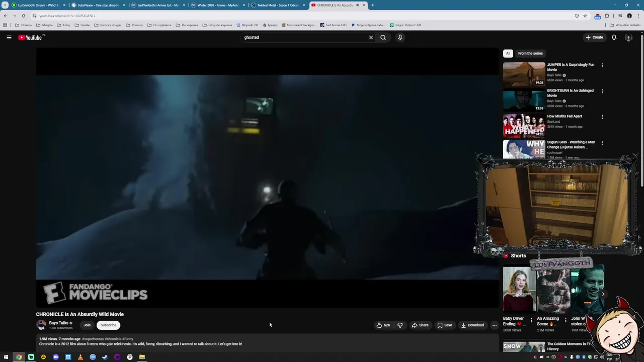Show next Shorts with the right chevron

tap(603, 294)
